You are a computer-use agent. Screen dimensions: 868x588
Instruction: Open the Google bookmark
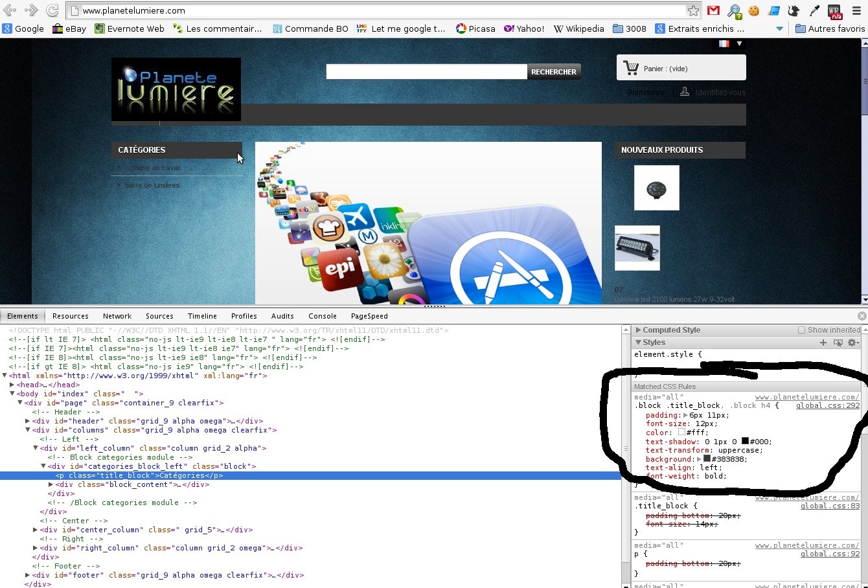[23, 28]
